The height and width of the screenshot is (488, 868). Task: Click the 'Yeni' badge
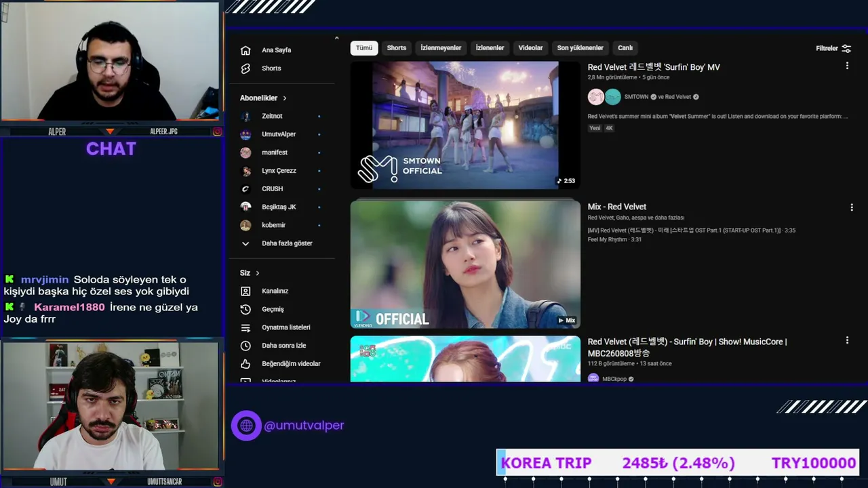click(595, 128)
